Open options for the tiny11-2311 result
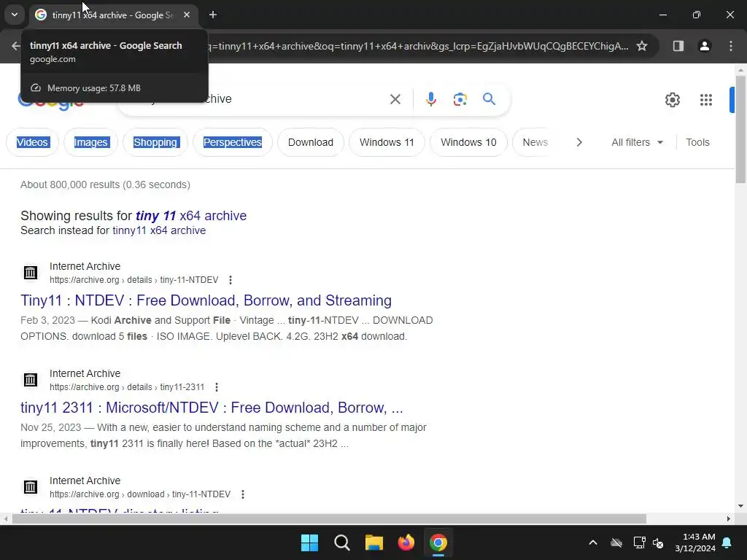Viewport: 747px width, 560px height. [216, 387]
